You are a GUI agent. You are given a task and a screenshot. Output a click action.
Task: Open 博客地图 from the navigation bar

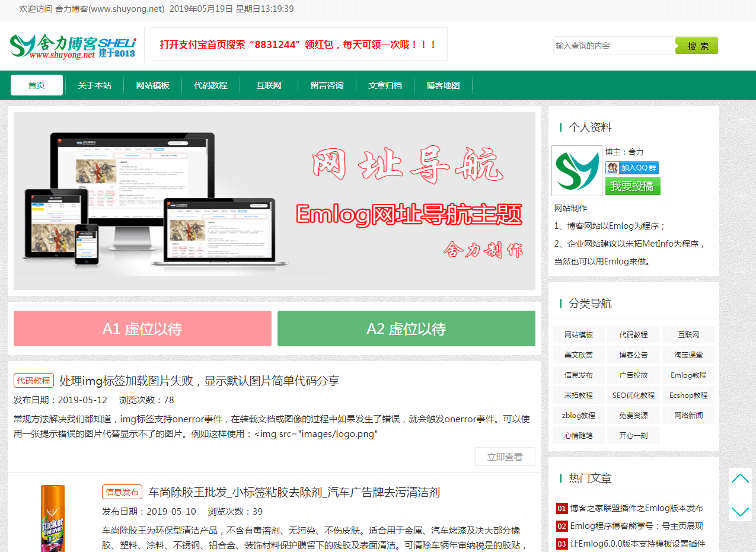point(443,85)
